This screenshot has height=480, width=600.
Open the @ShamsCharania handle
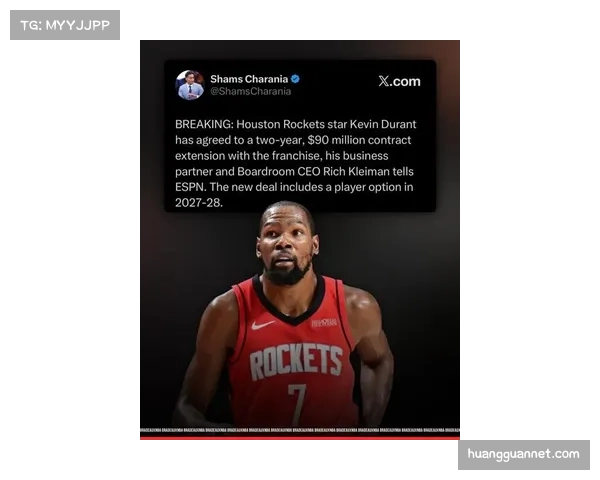251,92
